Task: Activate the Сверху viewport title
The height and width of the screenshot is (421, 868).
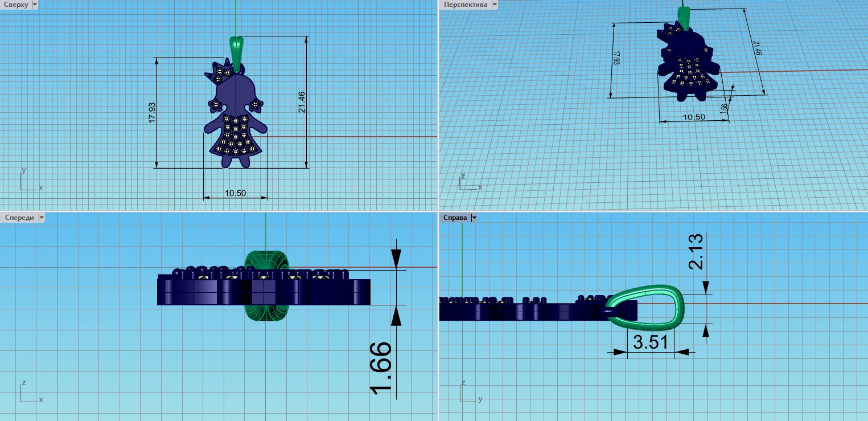Action: (15, 5)
